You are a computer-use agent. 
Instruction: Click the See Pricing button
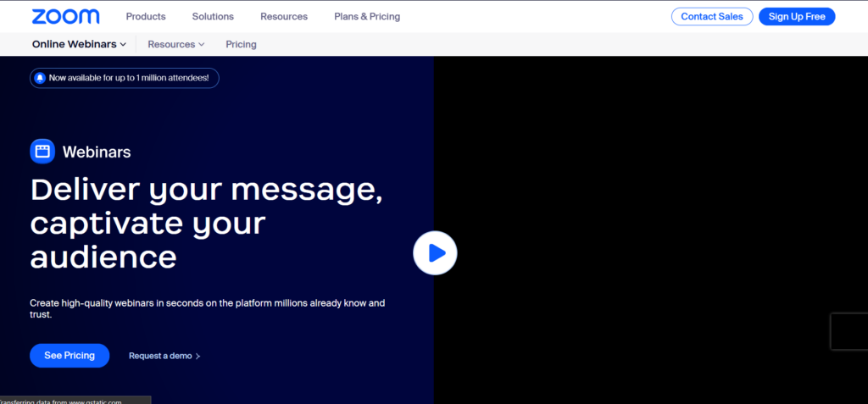70,355
